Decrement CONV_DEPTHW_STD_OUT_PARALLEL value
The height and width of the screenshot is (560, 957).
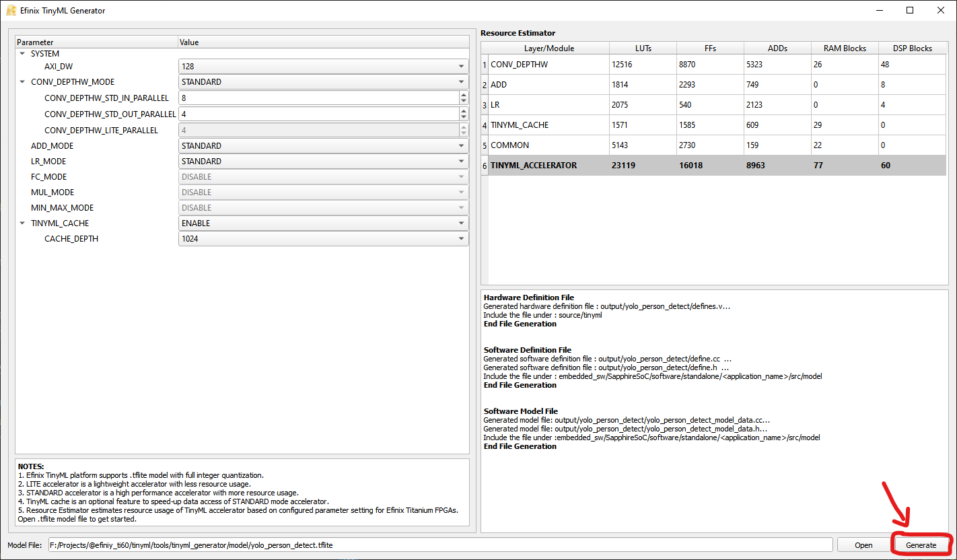click(463, 118)
